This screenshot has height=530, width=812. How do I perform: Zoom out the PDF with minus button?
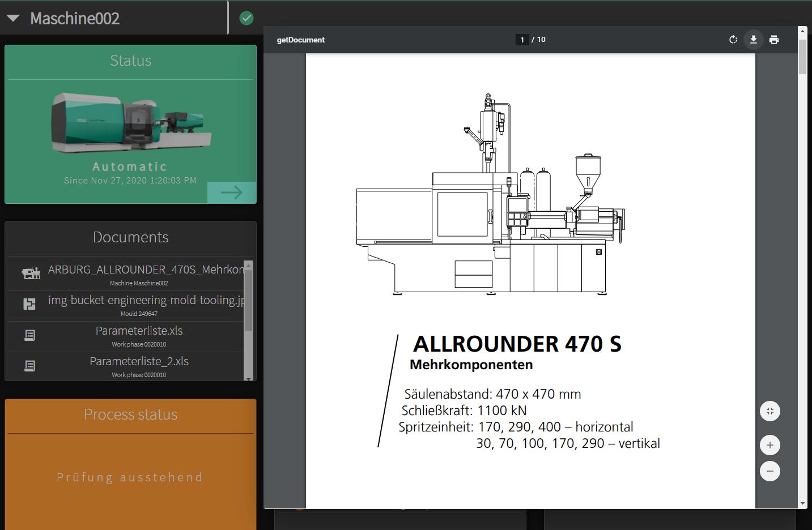pyautogui.click(x=770, y=471)
